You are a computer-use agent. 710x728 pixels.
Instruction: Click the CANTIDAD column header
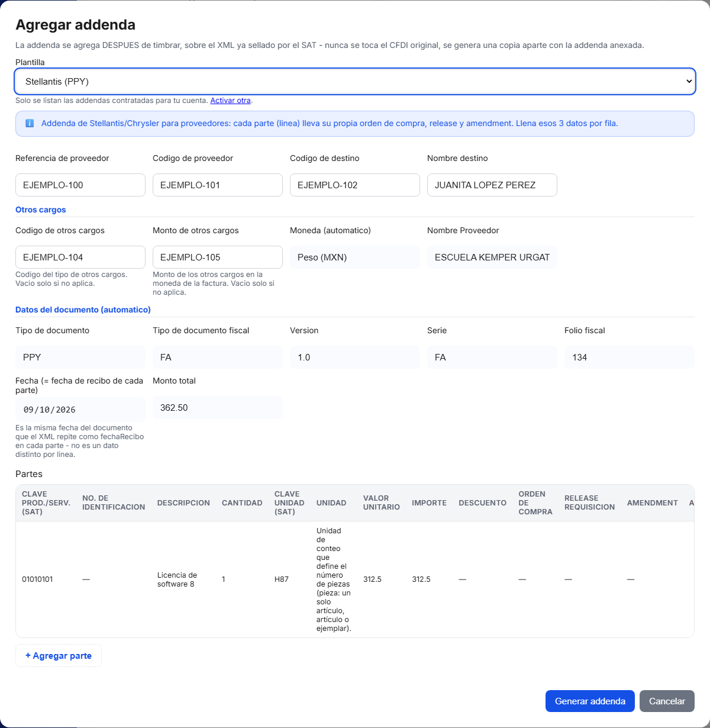[242, 503]
